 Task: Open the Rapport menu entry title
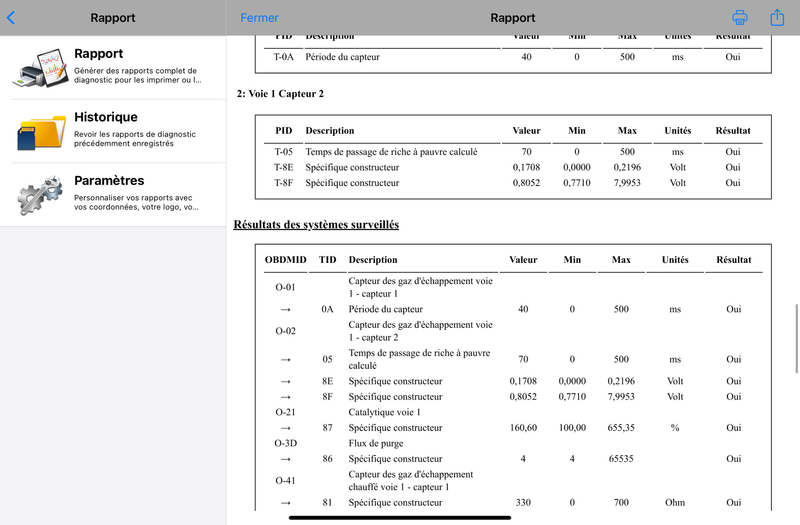98,54
